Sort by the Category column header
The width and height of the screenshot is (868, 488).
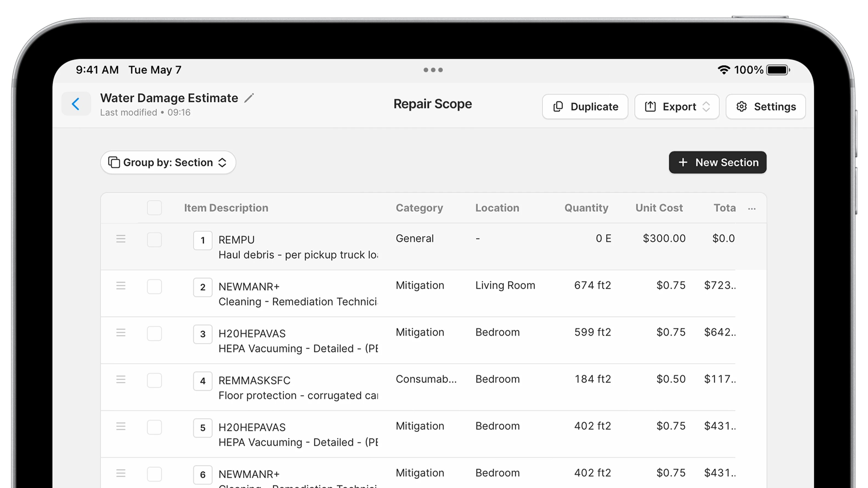419,208
